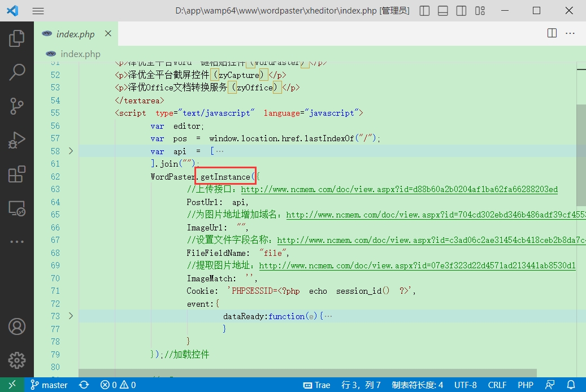The height and width of the screenshot is (392, 586).
Task: Open the Manage gear settings
Action: click(x=17, y=360)
